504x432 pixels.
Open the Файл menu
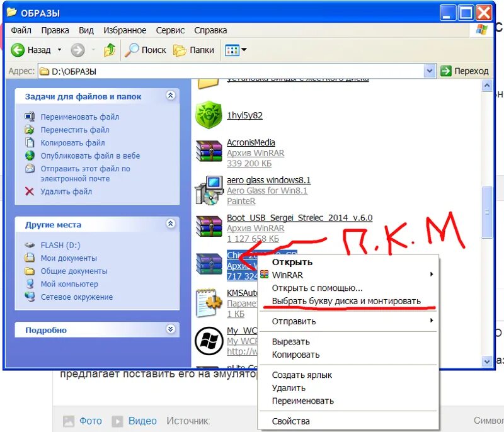[21, 30]
